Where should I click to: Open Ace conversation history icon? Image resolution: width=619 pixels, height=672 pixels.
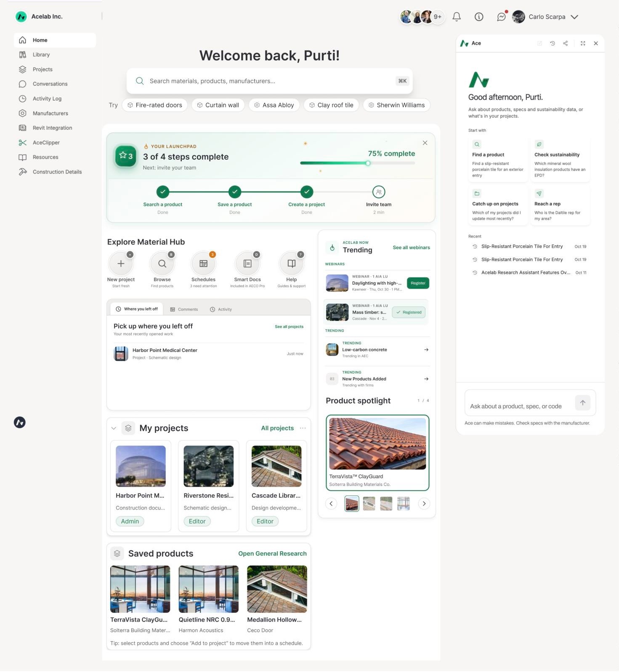[x=553, y=43]
